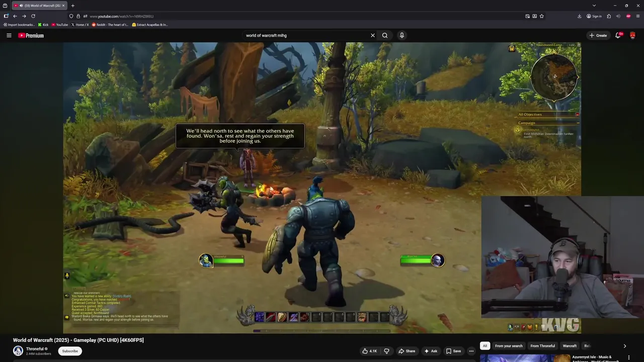Switch to the World of Warcraft tab

coord(39,6)
